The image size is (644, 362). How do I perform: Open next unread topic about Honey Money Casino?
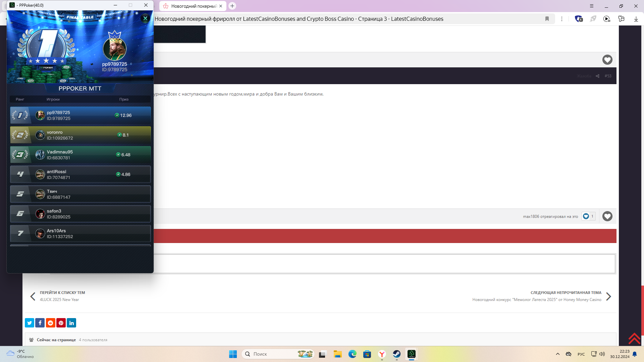point(537,300)
